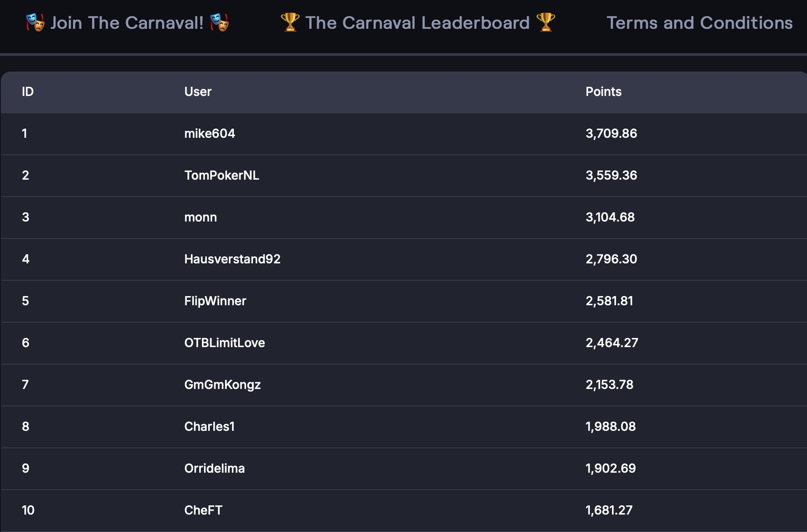Open Terms and Conditions tab
The height and width of the screenshot is (532, 807).
click(x=699, y=23)
